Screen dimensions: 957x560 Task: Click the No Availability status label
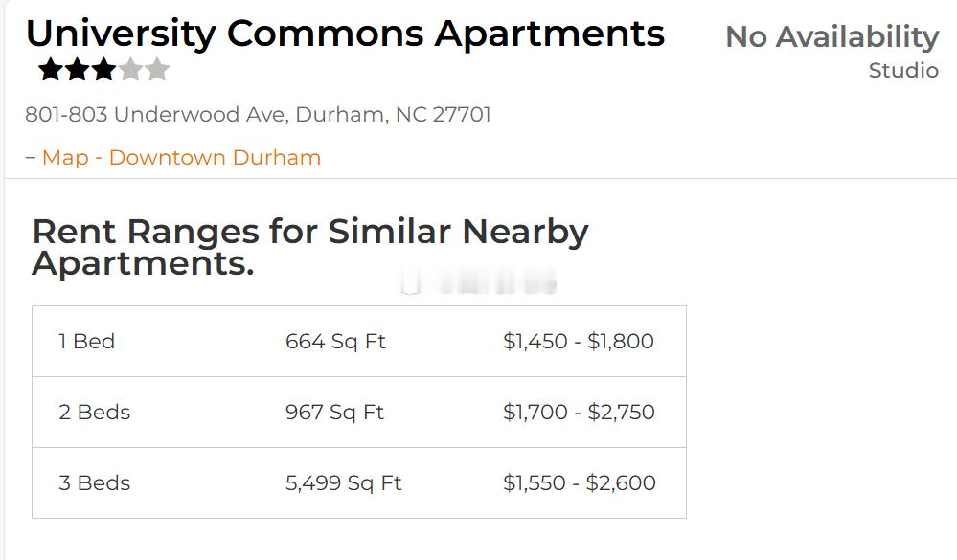(x=832, y=37)
